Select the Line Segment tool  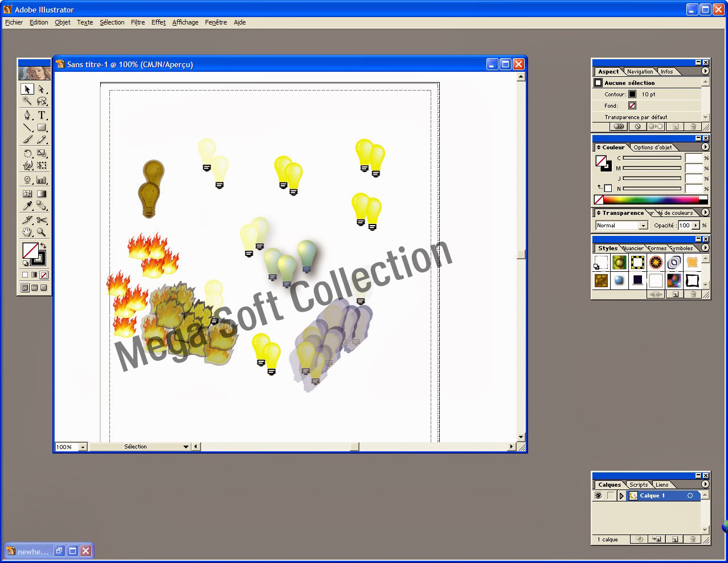tap(27, 128)
